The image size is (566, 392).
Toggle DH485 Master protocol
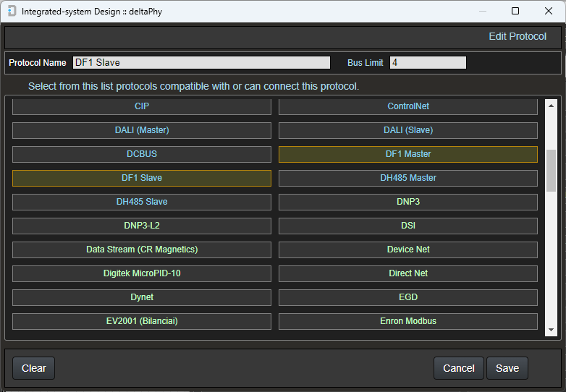(x=408, y=178)
